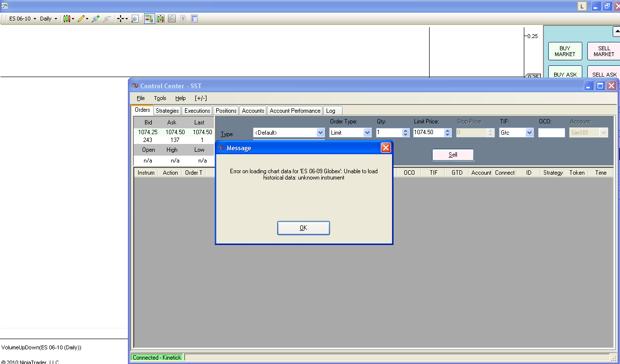Screen dimensions: 620x364
Task: Open the Tools menu
Action: (x=160, y=98)
